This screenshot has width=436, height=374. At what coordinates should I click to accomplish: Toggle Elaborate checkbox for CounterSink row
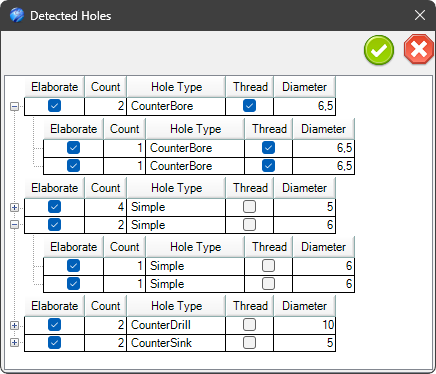click(54, 343)
